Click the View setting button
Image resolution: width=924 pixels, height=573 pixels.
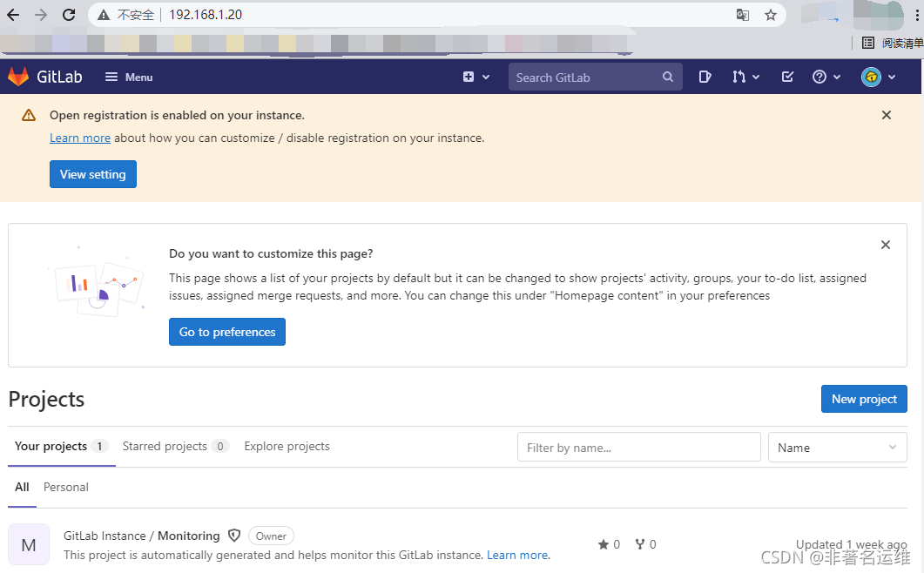click(93, 174)
